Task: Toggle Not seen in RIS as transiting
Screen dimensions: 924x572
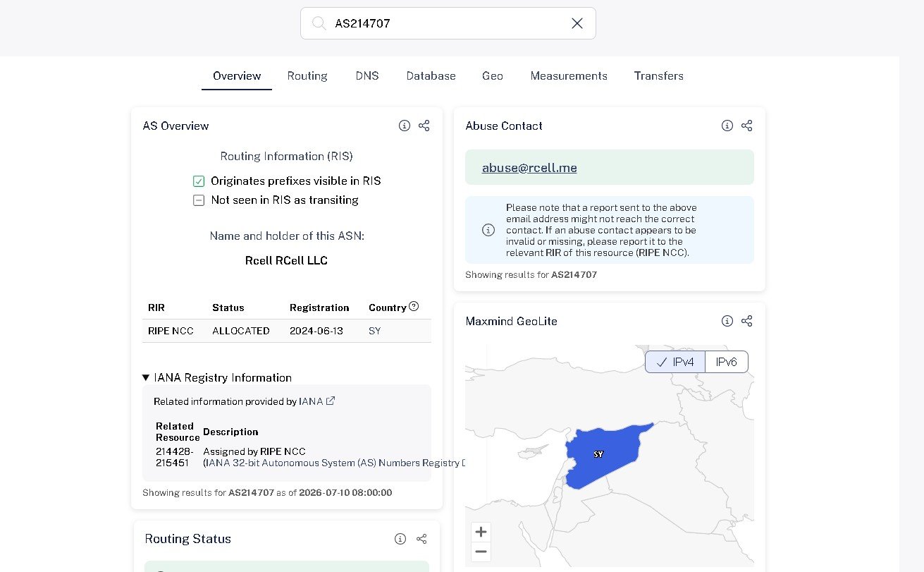Action: [x=199, y=200]
